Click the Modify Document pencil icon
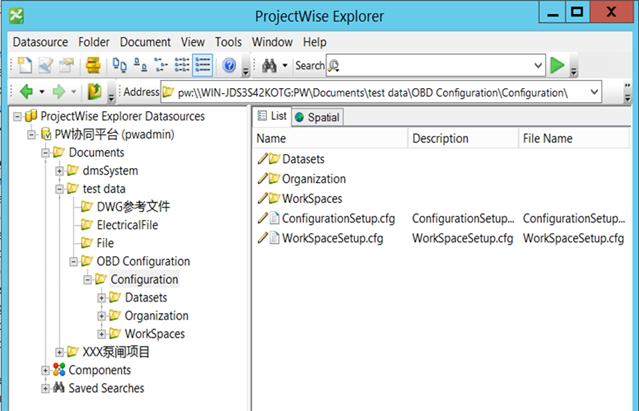 pos(46,65)
